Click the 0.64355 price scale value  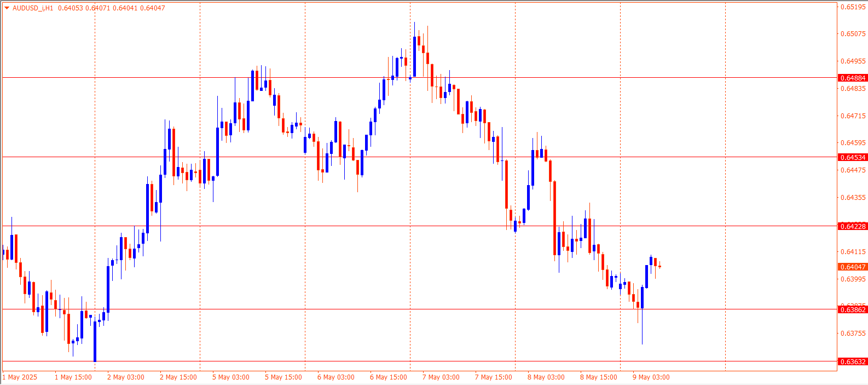pyautogui.click(x=853, y=198)
